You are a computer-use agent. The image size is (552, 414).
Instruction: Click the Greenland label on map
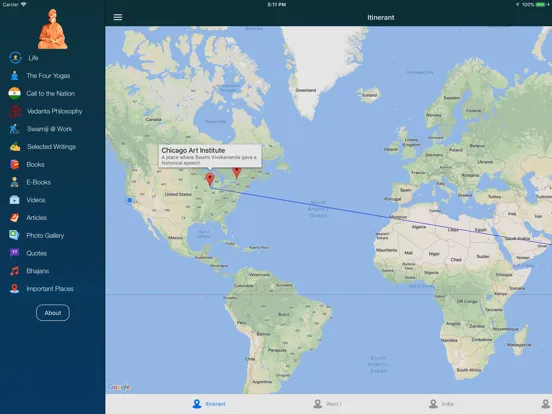[x=306, y=90]
